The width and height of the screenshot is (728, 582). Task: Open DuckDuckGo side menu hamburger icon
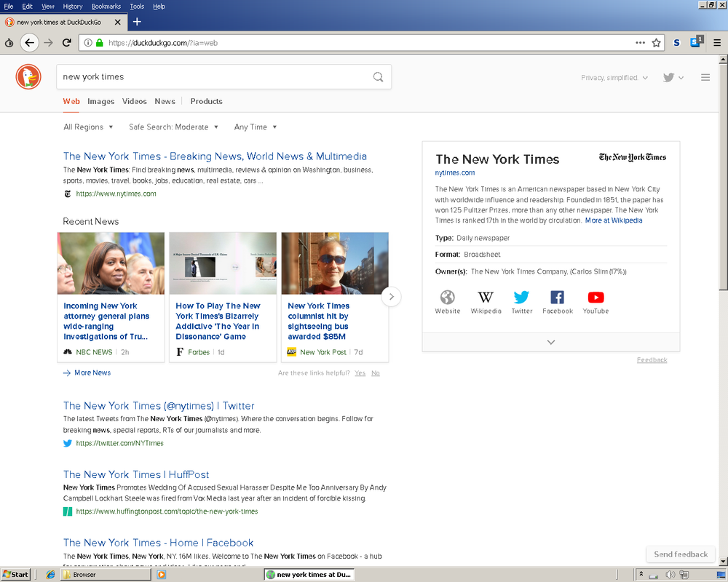click(x=705, y=78)
